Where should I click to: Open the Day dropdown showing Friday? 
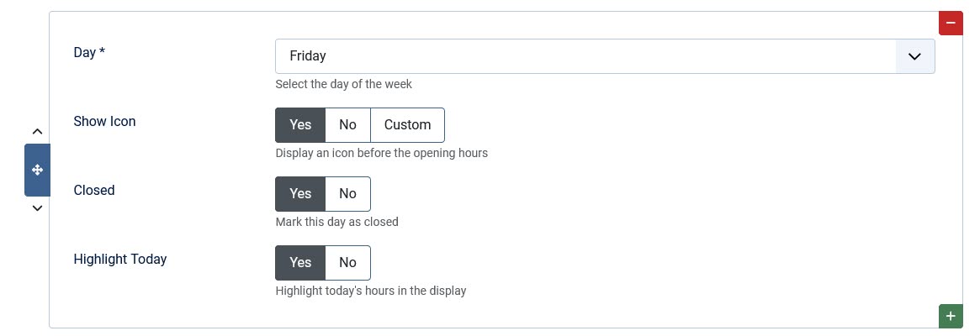pos(589,56)
